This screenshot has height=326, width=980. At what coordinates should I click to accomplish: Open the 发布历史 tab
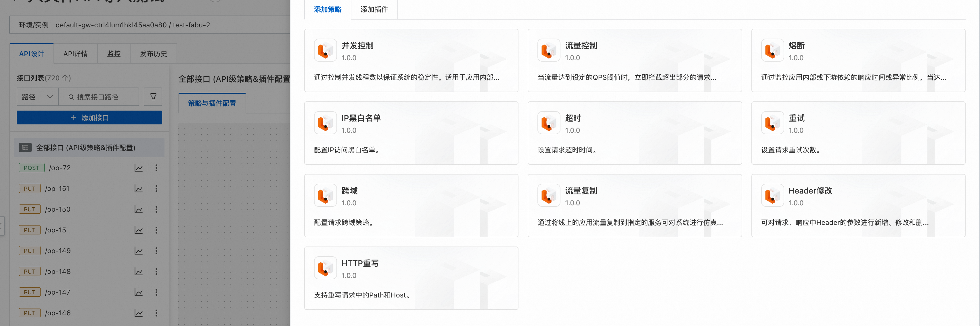point(153,54)
